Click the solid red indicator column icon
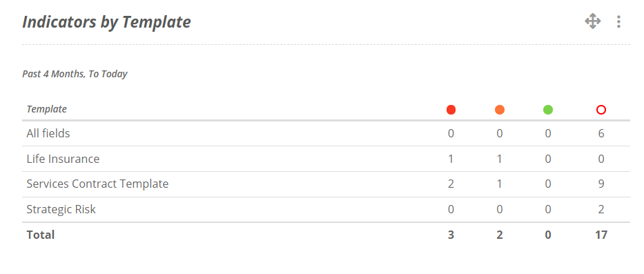The image size is (644, 274). (451, 110)
